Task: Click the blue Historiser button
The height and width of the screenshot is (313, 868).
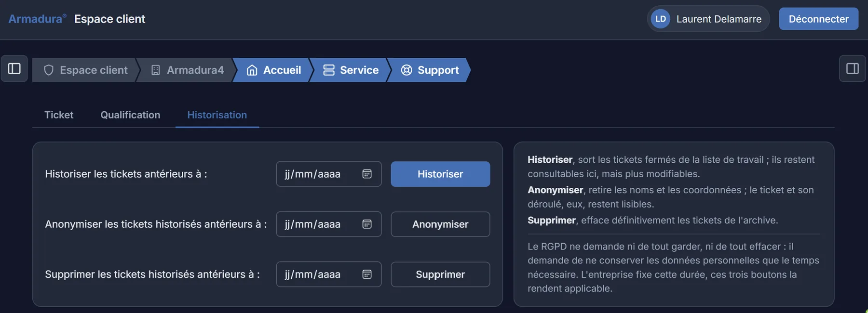Action: 440,174
